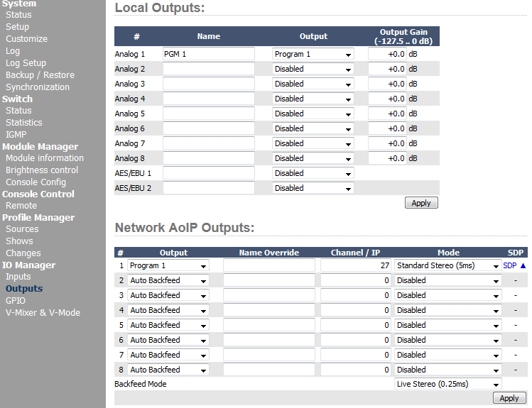The height and width of the screenshot is (408, 532).
Task: Open network output 2 Auto Backfeed dropdown
Action: [x=168, y=280]
